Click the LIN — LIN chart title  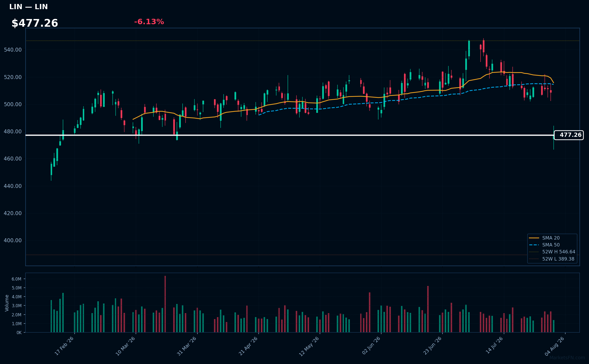(x=28, y=7)
